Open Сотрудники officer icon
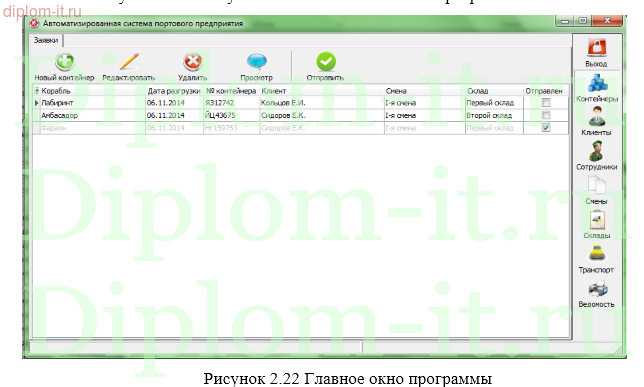This screenshot has height=387, width=644. coord(596,151)
